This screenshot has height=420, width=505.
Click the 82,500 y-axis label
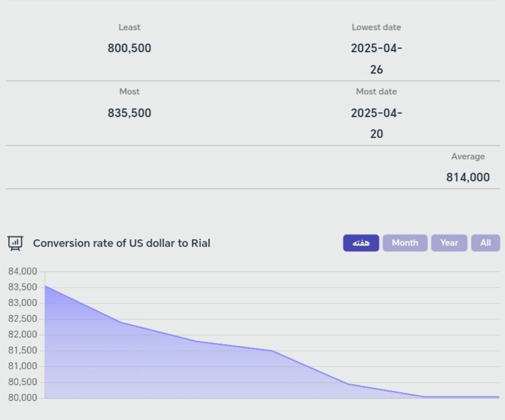(x=22, y=319)
